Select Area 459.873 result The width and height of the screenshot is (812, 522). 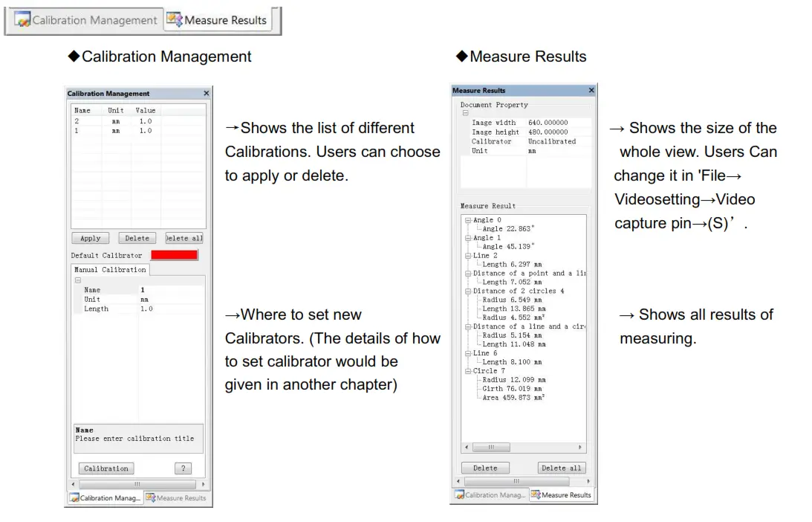pyautogui.click(x=513, y=398)
